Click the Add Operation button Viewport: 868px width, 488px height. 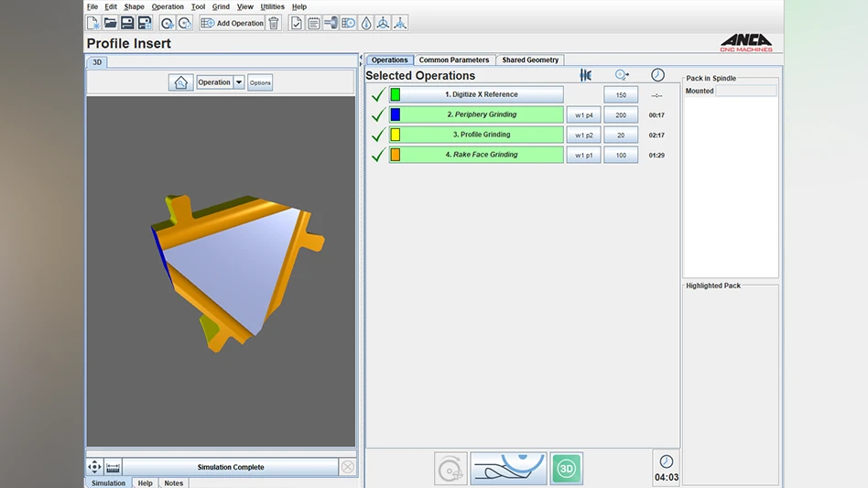click(232, 23)
